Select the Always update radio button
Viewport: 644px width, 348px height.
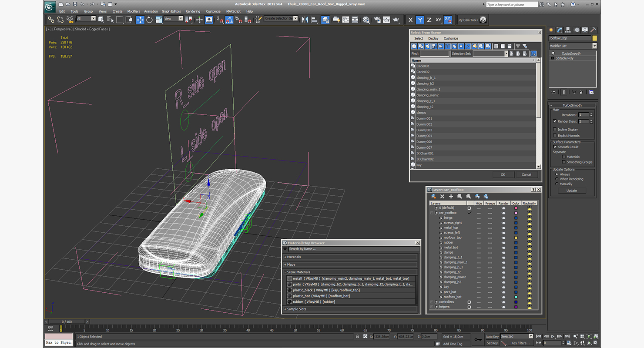click(x=557, y=174)
